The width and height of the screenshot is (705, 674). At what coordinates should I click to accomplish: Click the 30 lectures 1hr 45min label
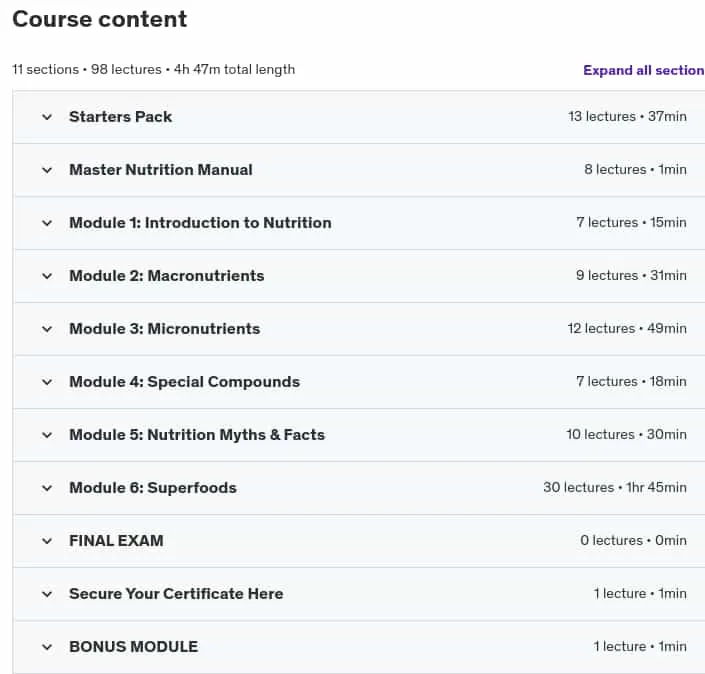click(x=615, y=487)
